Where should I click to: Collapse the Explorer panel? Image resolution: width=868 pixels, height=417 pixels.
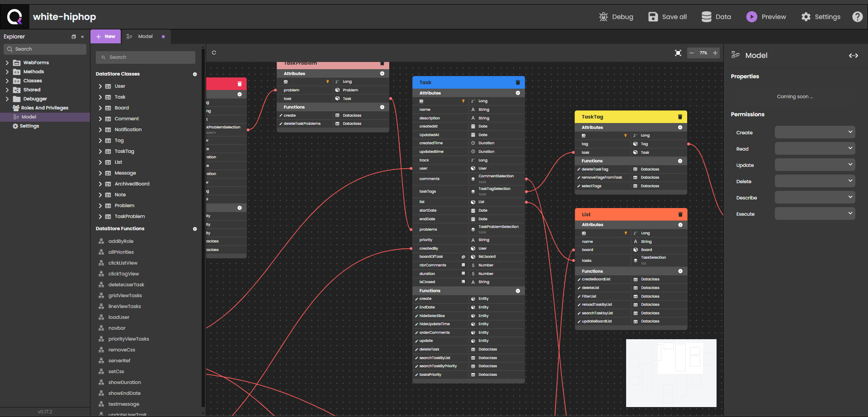click(x=82, y=37)
